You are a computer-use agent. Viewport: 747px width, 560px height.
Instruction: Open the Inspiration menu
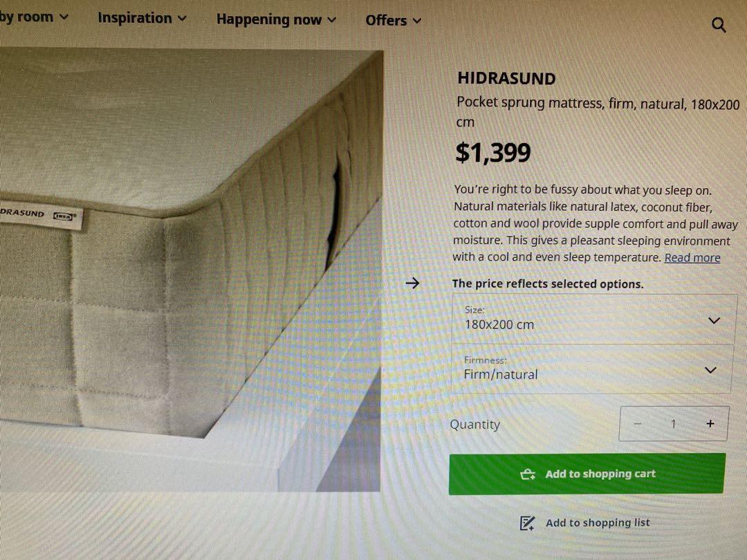click(136, 18)
